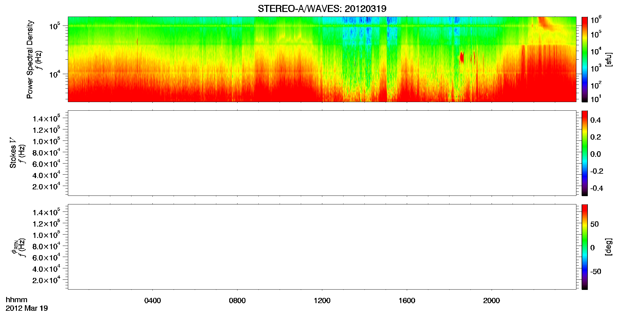The height and width of the screenshot is (332, 644).
Task: Click the 50 label on degree colorbar
Action: [x=595, y=224]
